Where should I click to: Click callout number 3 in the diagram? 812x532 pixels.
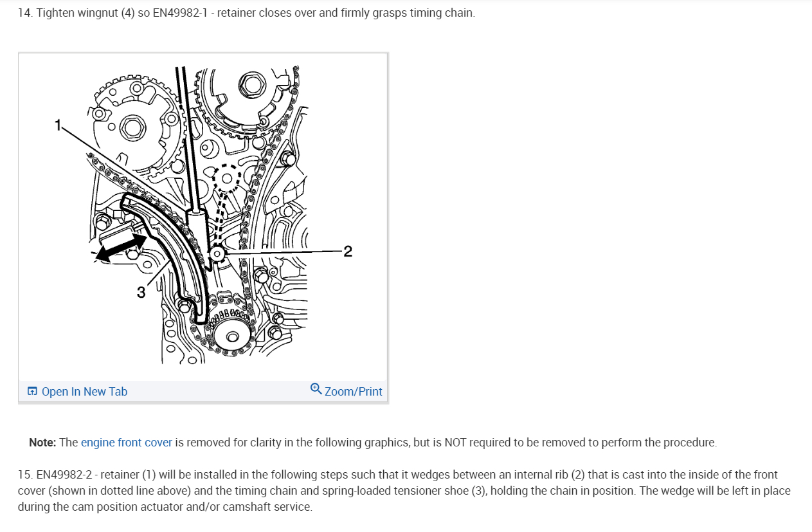(x=141, y=293)
